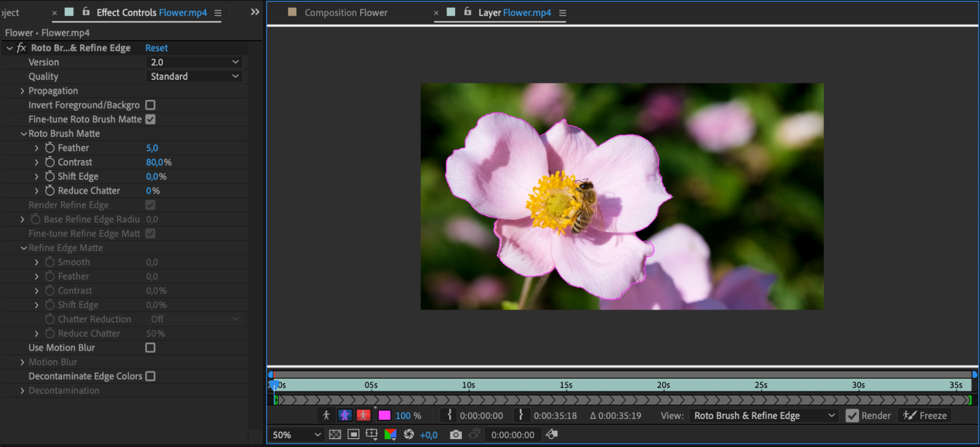Viewport: 980px width, 447px height.
Task: Switch to Composition Flower tab
Action: click(x=346, y=13)
